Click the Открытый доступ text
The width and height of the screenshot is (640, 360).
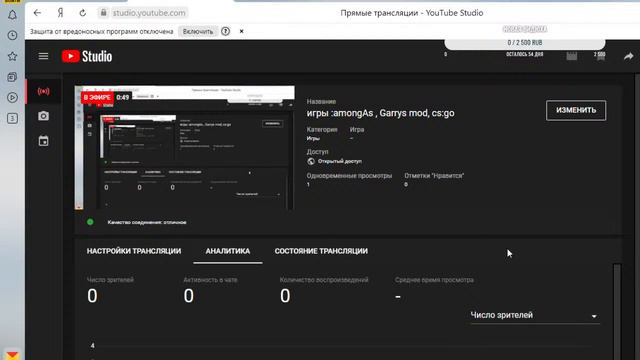[340, 161]
